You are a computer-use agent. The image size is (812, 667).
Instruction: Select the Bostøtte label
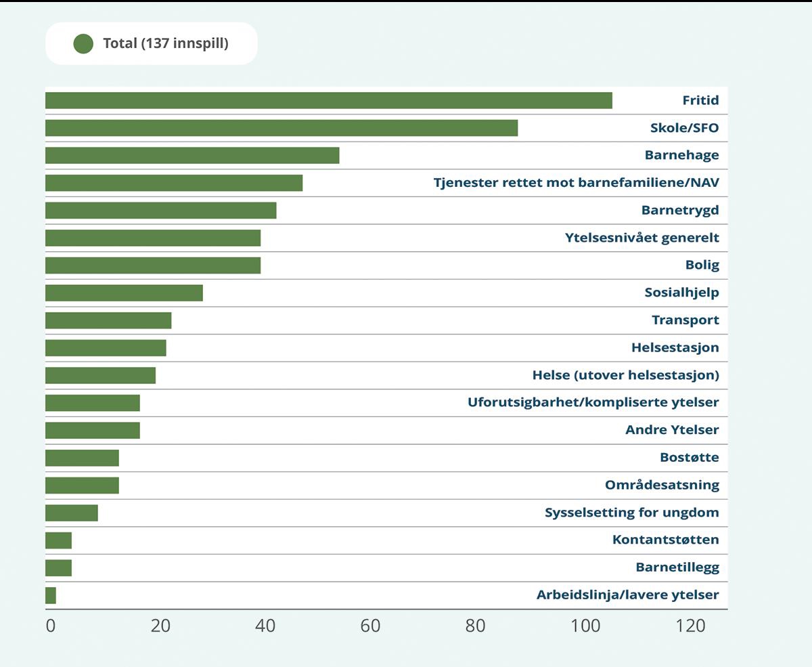(x=689, y=458)
